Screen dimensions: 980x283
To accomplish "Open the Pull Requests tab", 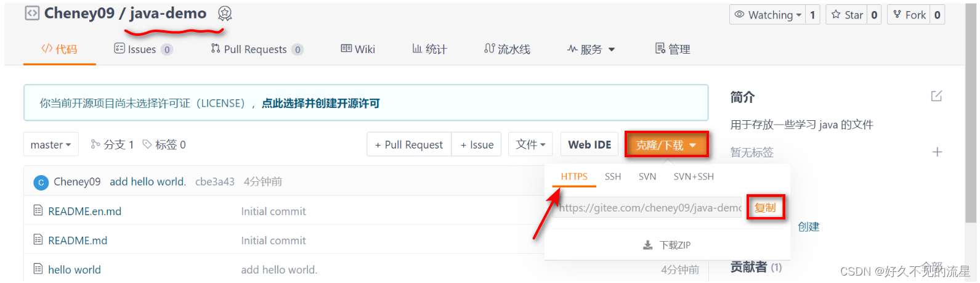I will tap(257, 49).
